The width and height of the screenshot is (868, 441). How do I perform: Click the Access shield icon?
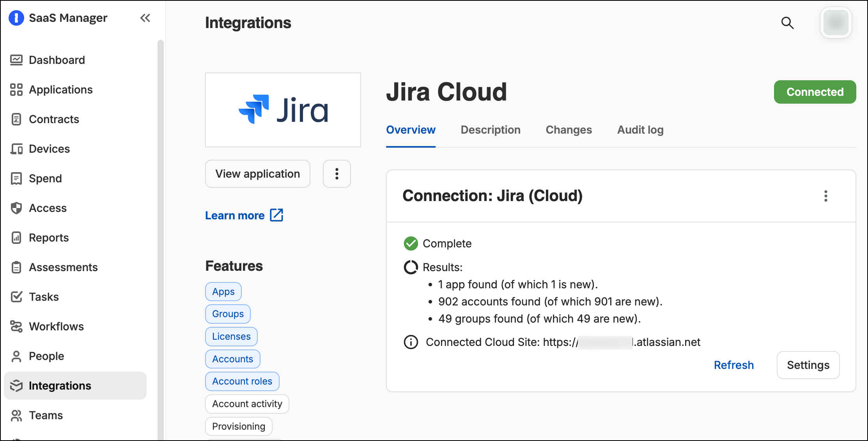pyautogui.click(x=16, y=208)
